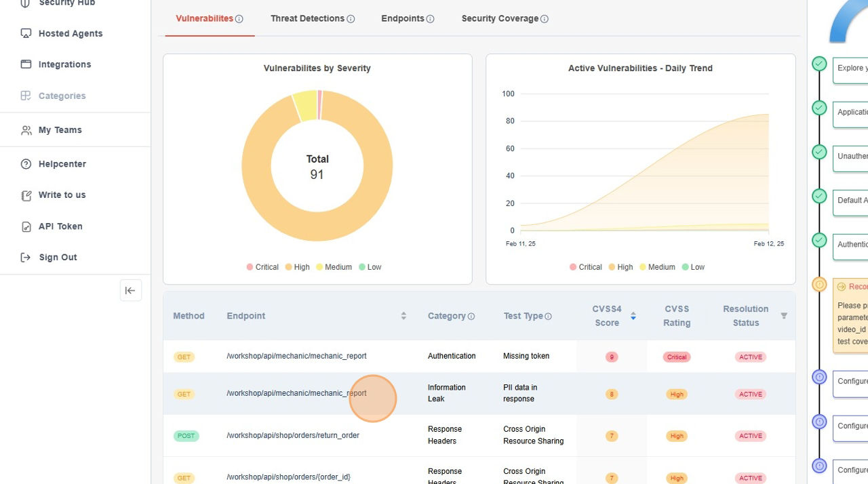
Task: Sort table by Endpoint column arrows
Action: pyautogui.click(x=403, y=316)
